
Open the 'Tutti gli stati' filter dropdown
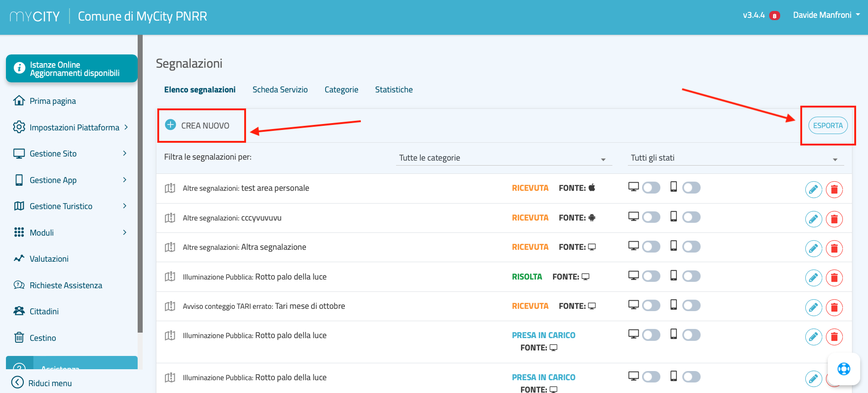point(734,158)
